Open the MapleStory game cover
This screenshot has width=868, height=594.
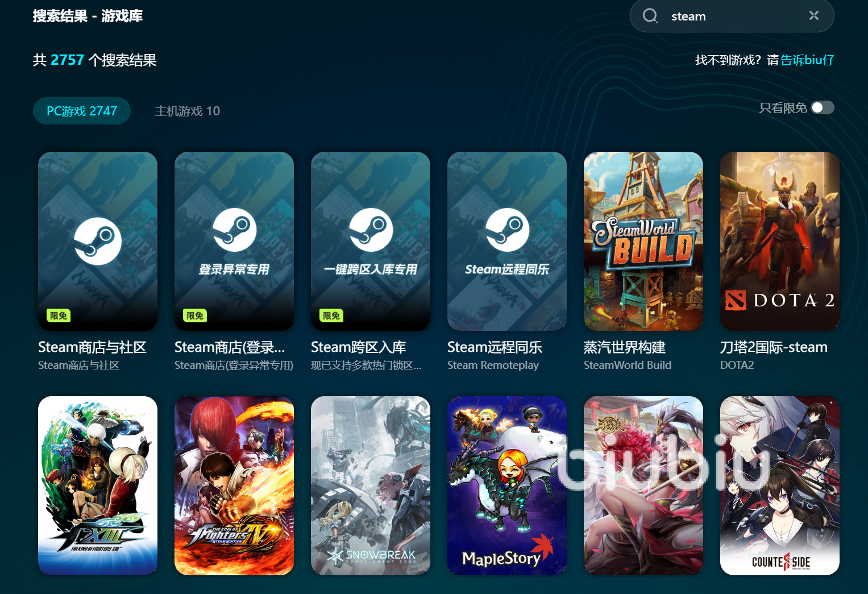point(507,485)
